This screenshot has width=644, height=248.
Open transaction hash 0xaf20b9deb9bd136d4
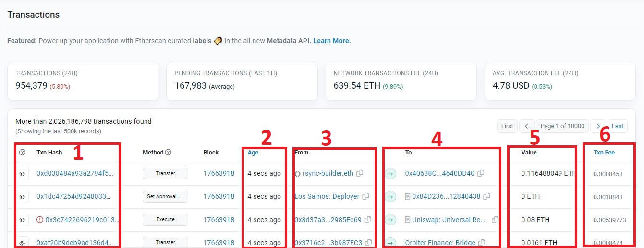75,243
